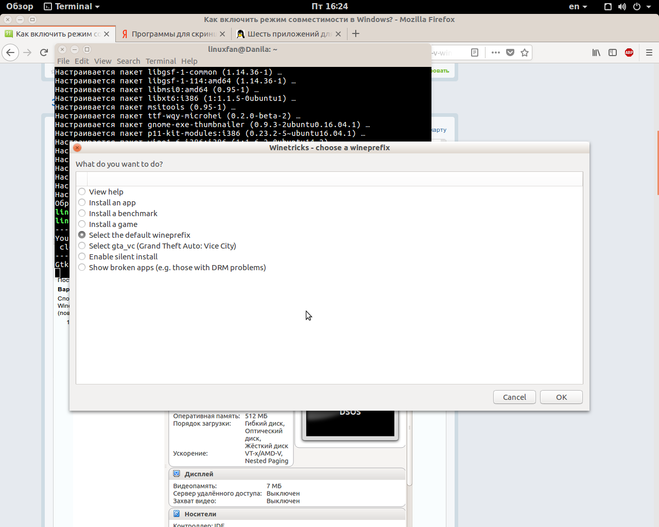Open the Adblock Plus extension icon
This screenshot has height=527, width=659.
click(x=629, y=53)
